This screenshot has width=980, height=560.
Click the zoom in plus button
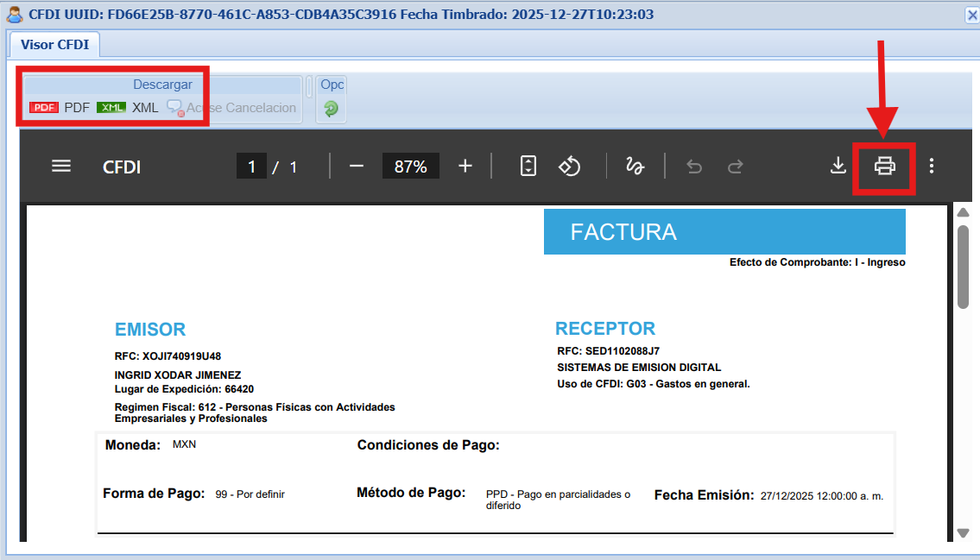pos(465,167)
